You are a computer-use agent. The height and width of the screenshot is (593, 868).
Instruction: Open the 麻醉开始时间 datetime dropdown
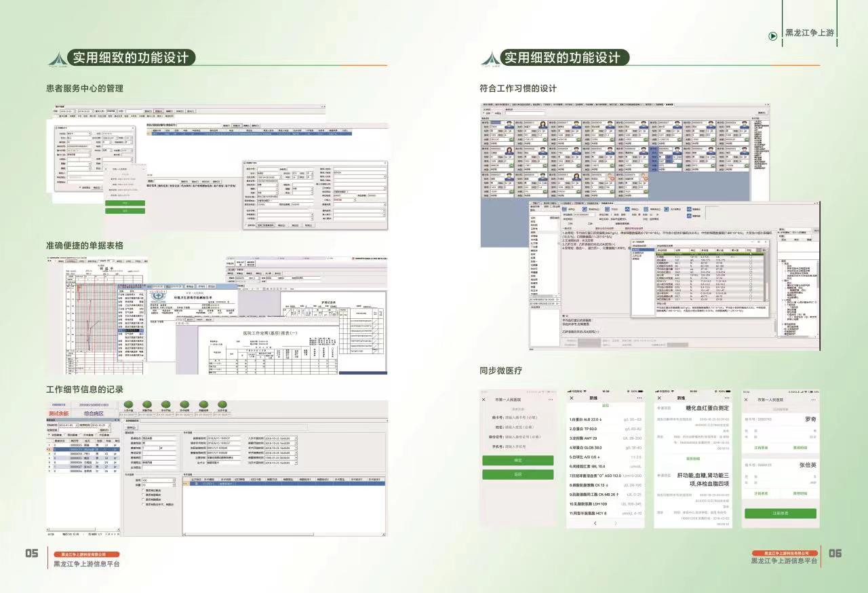[x=296, y=443]
